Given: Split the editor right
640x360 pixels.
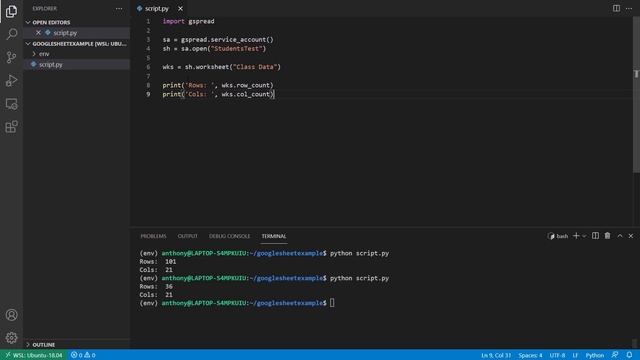Looking at the screenshot, I should pyautogui.click(x=616, y=8).
